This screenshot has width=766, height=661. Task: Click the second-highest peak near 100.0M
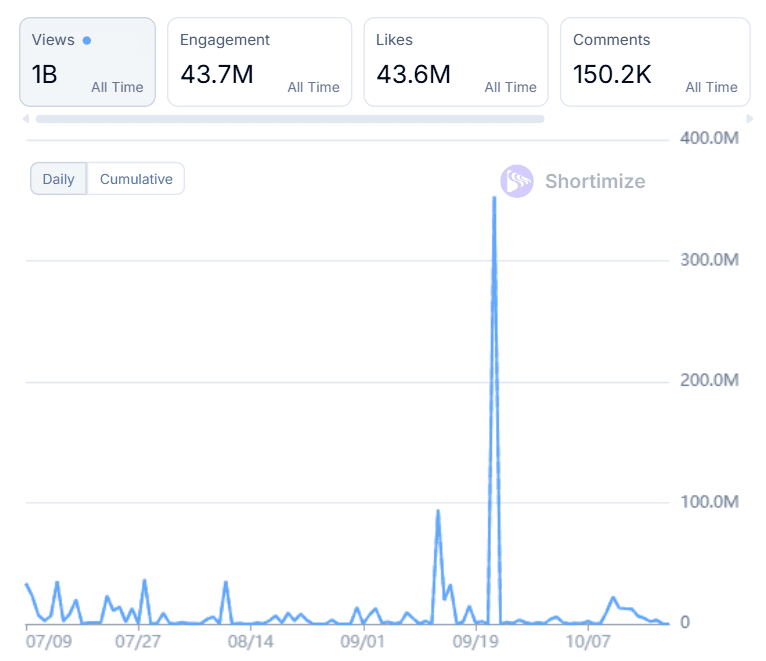pyautogui.click(x=438, y=511)
